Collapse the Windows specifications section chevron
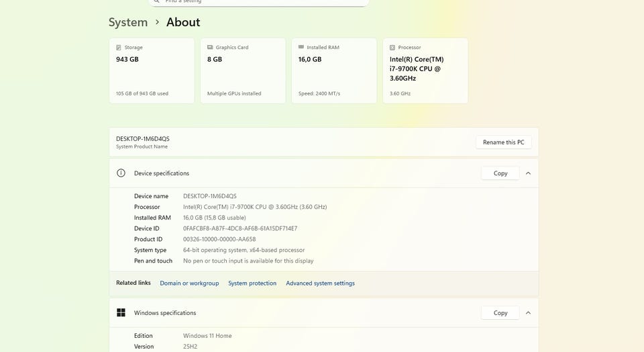This screenshot has width=644, height=352. (528, 313)
